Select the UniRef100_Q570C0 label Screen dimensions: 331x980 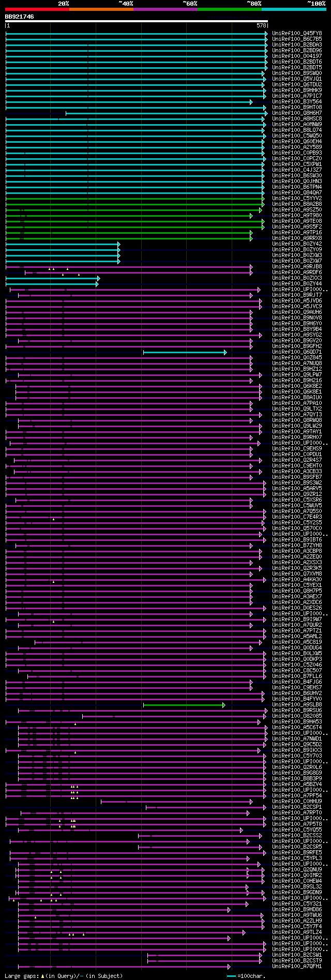[297, 528]
